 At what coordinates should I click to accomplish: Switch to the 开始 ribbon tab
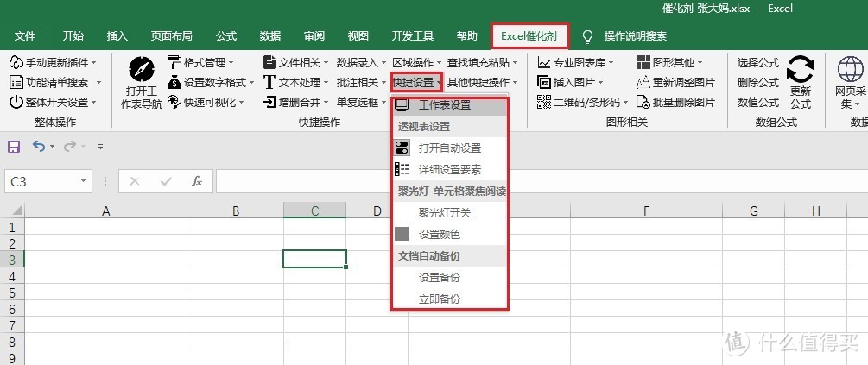(73, 36)
